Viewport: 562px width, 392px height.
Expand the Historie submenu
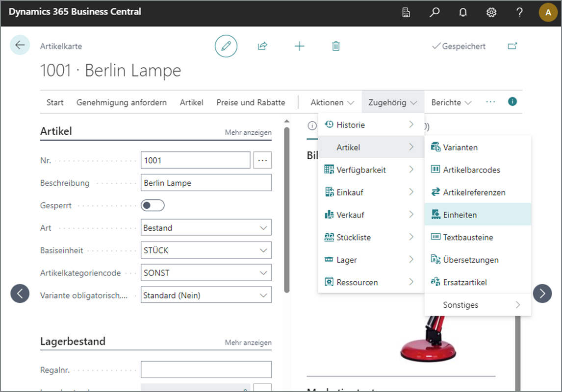[371, 124]
